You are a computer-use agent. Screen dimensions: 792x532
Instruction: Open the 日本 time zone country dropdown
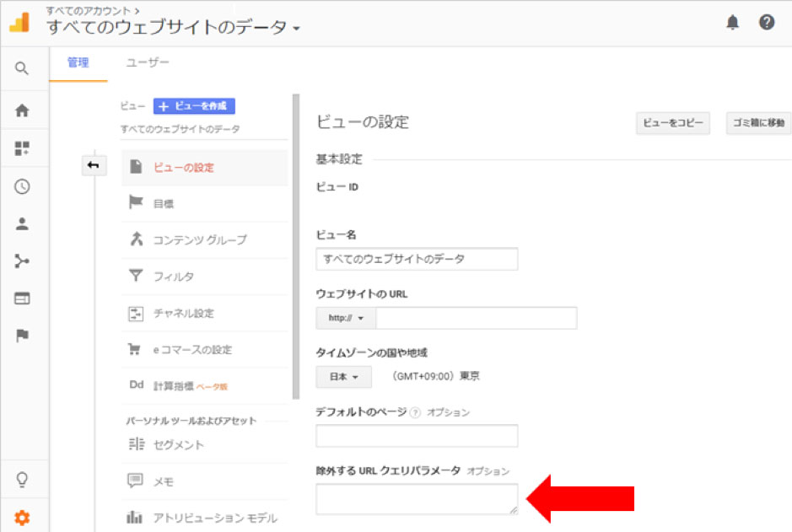(343, 377)
